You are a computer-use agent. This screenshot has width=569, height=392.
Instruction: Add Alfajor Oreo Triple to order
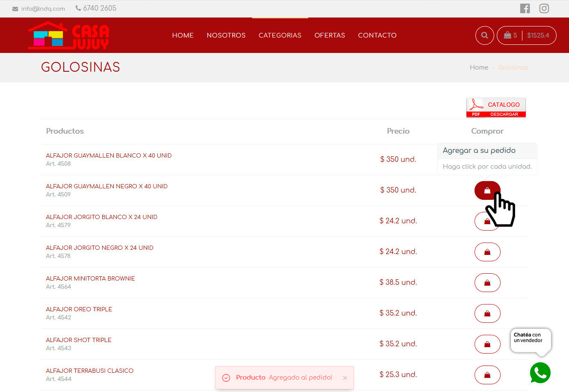(x=487, y=313)
